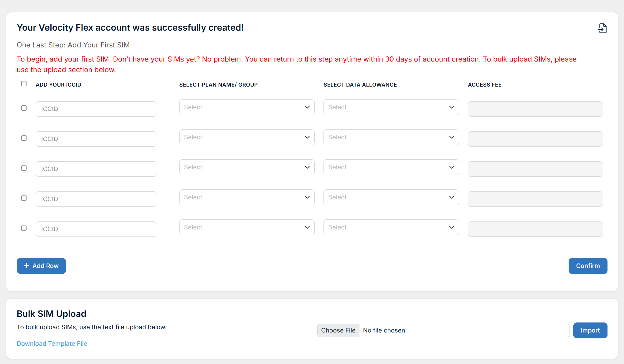
Task: Click the Import button
Action: [590, 330]
